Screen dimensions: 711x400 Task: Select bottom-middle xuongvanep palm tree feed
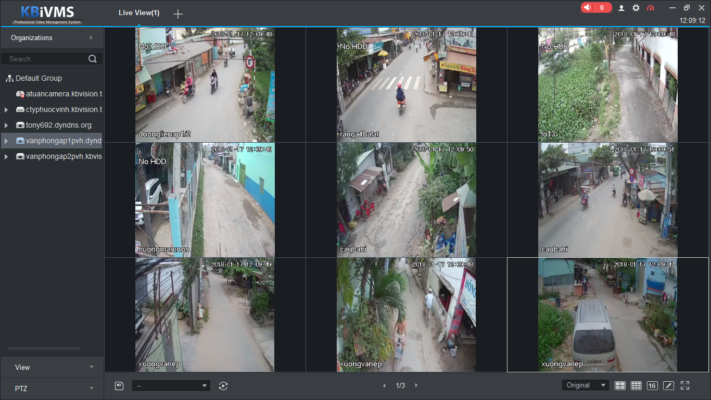click(x=406, y=315)
